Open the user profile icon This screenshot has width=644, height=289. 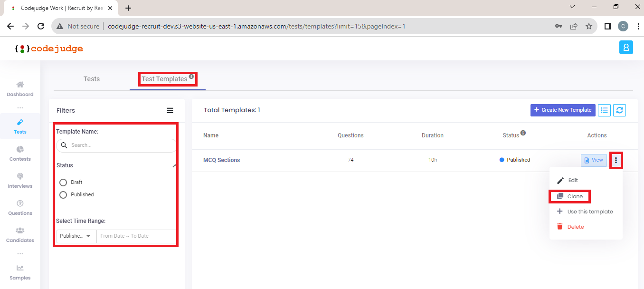(626, 47)
